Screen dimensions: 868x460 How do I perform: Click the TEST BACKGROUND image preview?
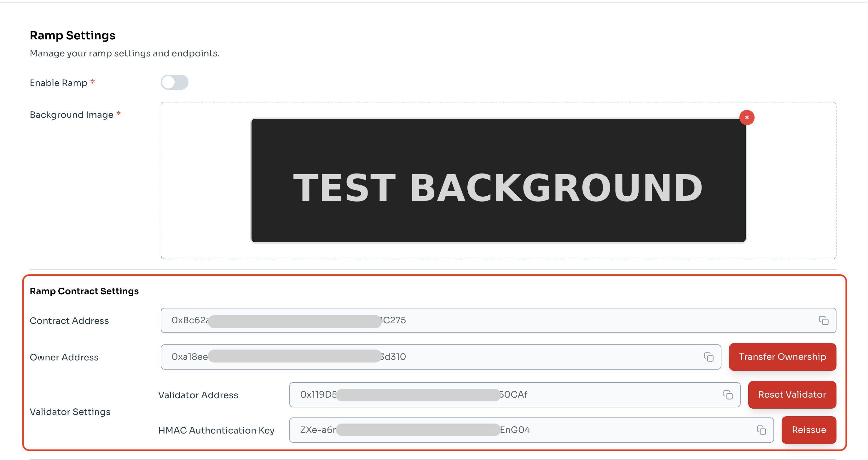tap(498, 181)
